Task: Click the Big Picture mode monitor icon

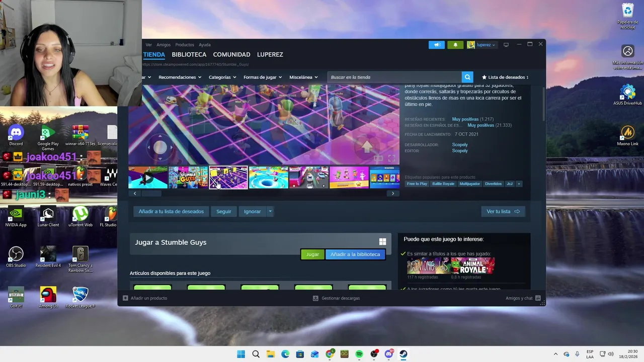Action: pyautogui.click(x=506, y=45)
